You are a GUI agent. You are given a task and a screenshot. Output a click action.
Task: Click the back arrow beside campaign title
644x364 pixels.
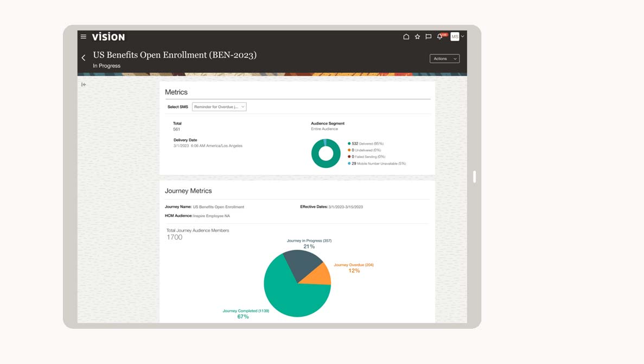[84, 58]
